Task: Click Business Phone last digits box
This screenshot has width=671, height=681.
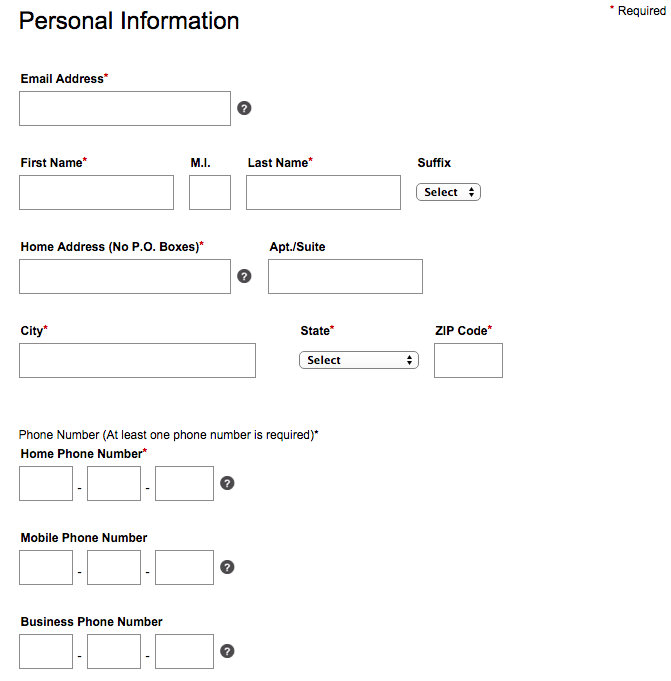Action: [184, 651]
